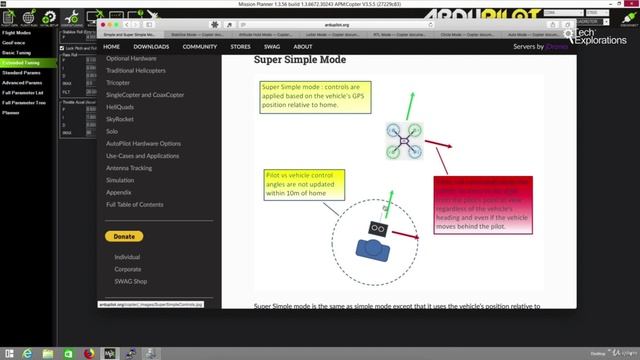Open Antenna Tracking docs link
Image resolution: width=640 pixels, height=360 pixels.
(x=129, y=168)
